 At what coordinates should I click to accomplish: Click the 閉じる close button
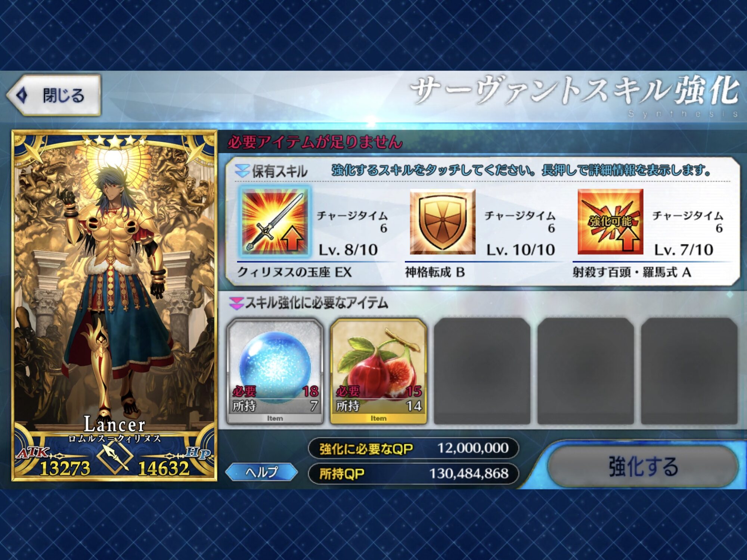coord(54,95)
